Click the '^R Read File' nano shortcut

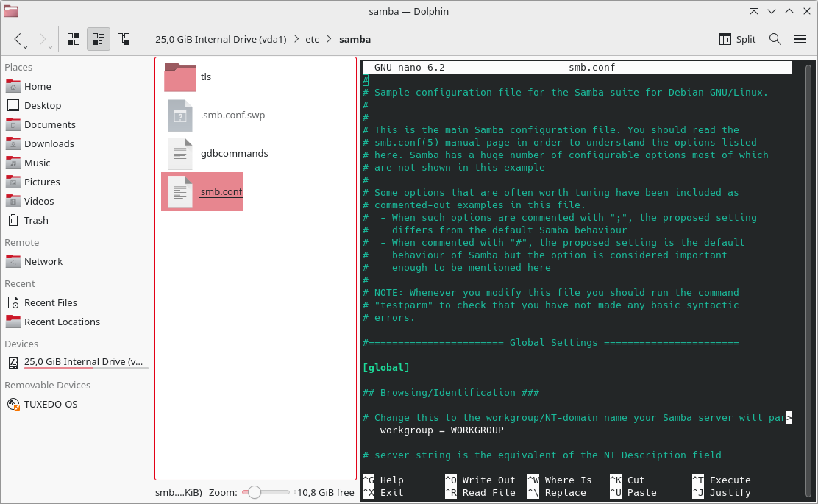(x=480, y=492)
